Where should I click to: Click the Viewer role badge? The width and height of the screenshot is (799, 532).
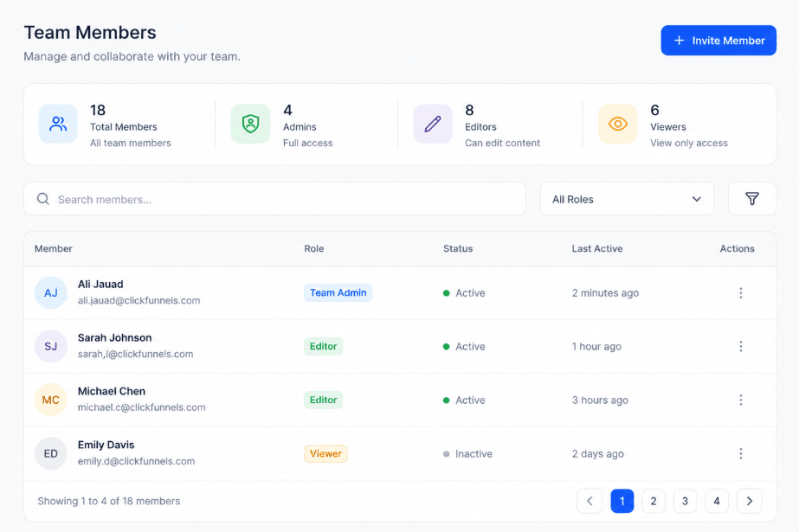[325, 453]
